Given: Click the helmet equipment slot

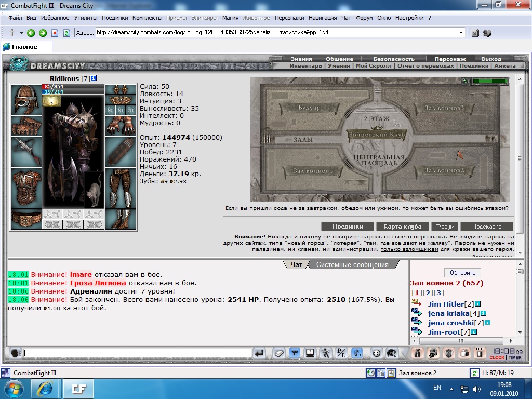Looking at the screenshot, I should pos(26,100).
